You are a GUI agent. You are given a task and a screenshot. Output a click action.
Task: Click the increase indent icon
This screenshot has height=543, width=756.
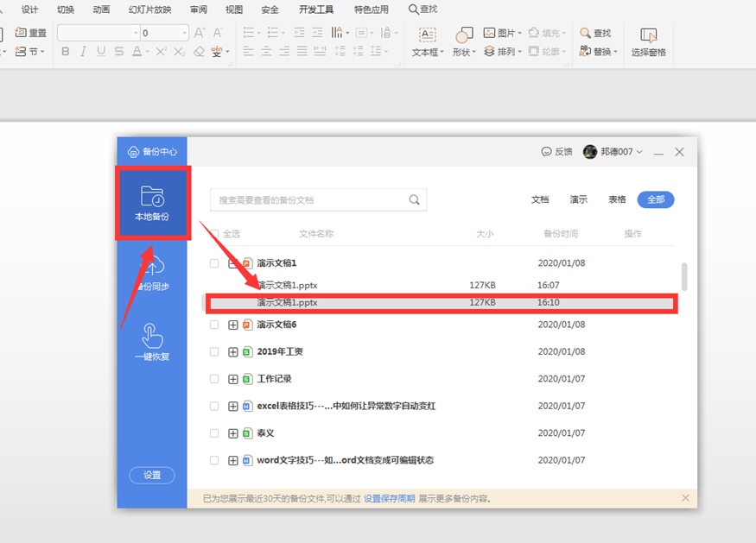317,33
